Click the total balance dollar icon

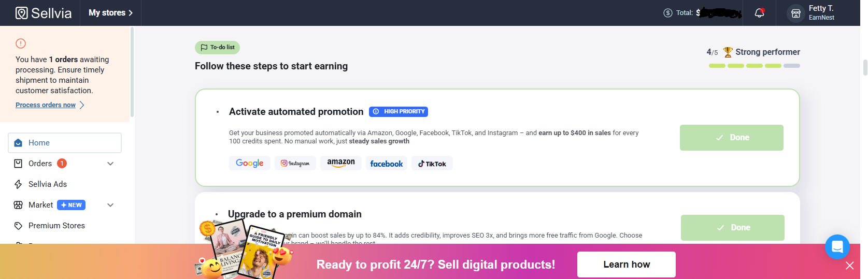point(668,13)
